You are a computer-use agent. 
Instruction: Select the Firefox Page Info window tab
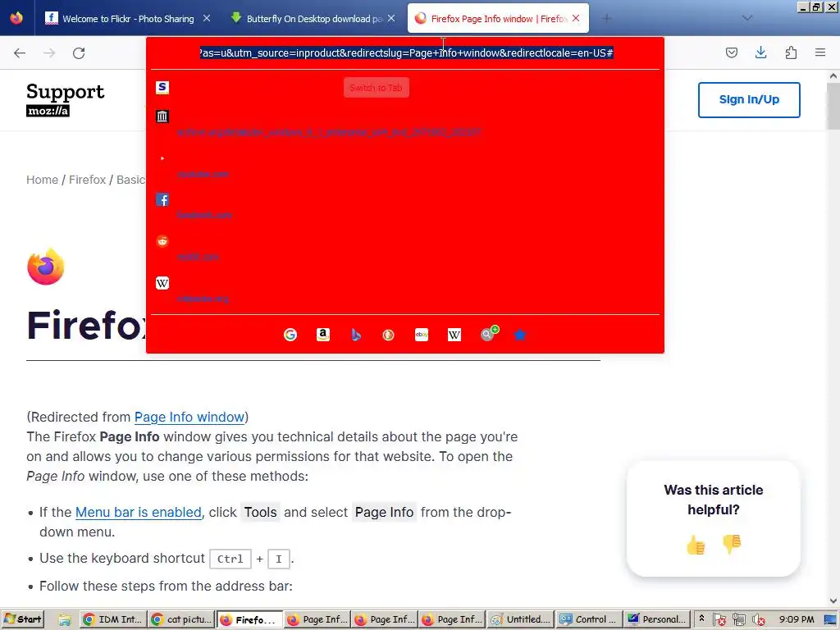[499, 18]
